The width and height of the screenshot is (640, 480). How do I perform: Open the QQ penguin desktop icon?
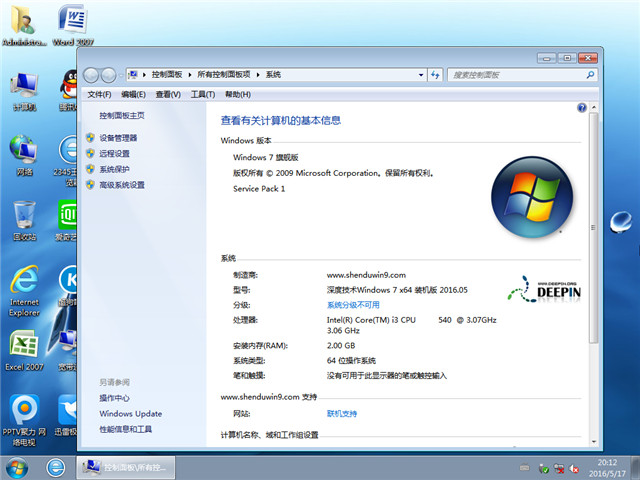click(69, 90)
